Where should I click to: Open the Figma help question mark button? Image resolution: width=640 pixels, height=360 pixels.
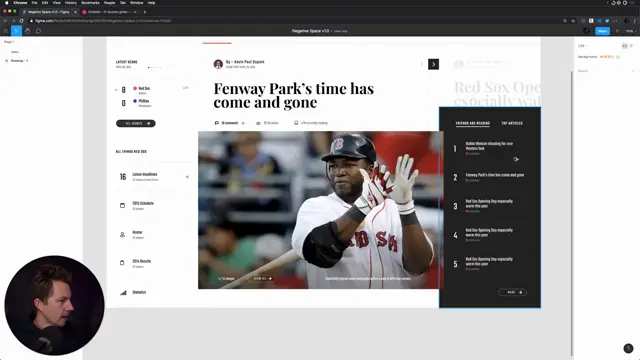628,348
